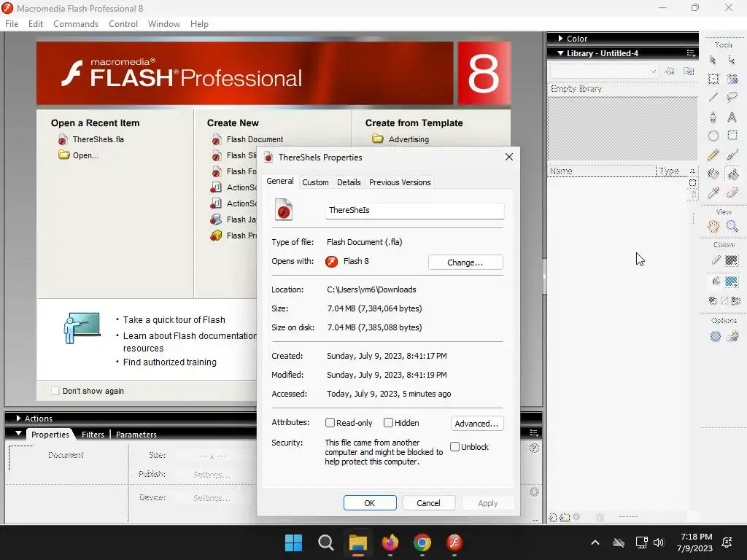This screenshot has height=560, width=747.
Task: Expand the Color panel
Action: coord(561,39)
